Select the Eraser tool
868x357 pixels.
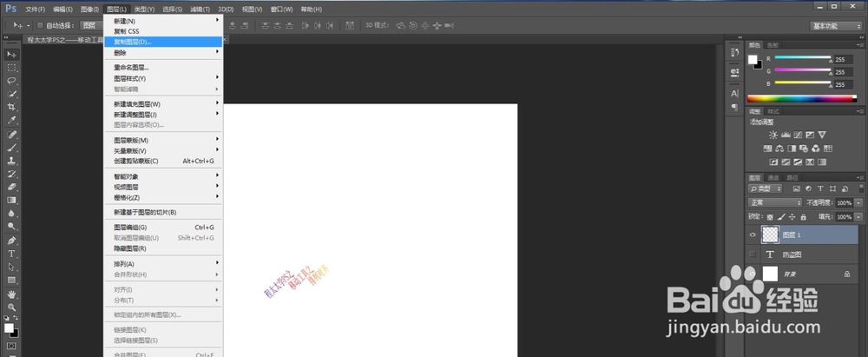coord(11,187)
